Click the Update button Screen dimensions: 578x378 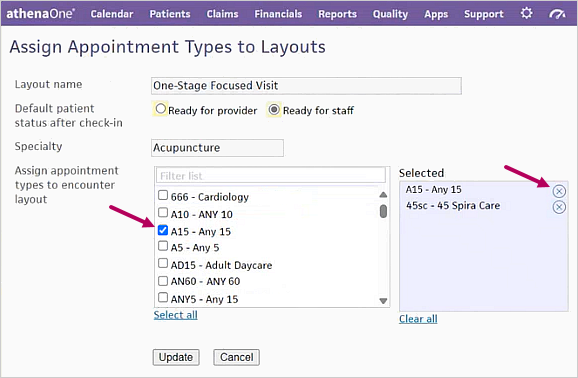tap(176, 357)
